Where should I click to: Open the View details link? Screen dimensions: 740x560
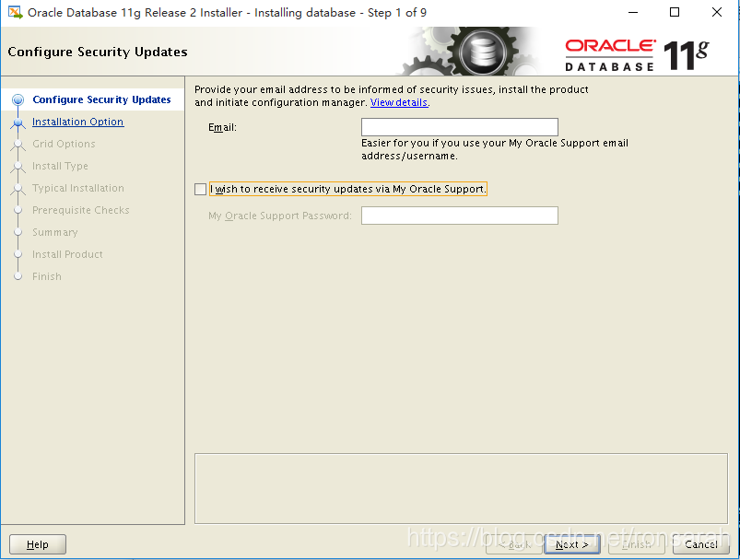click(398, 102)
